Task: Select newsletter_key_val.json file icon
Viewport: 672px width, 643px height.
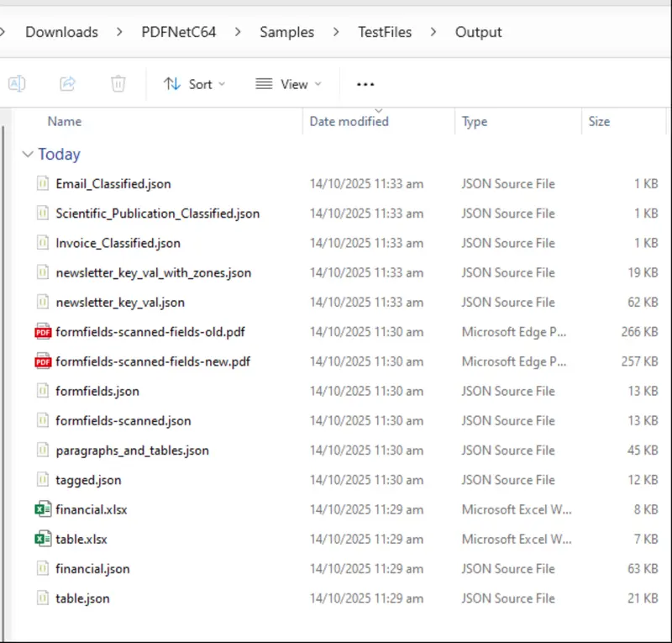Action: point(43,302)
